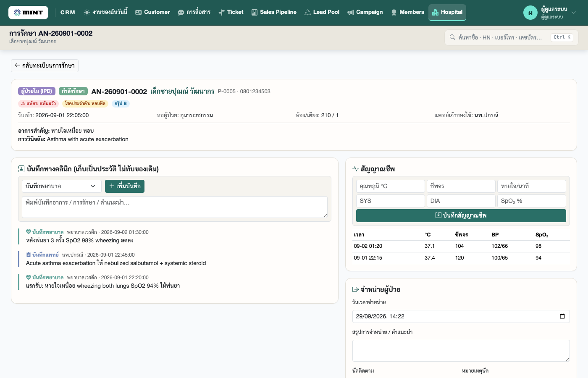Open the Ticket page

[231, 12]
